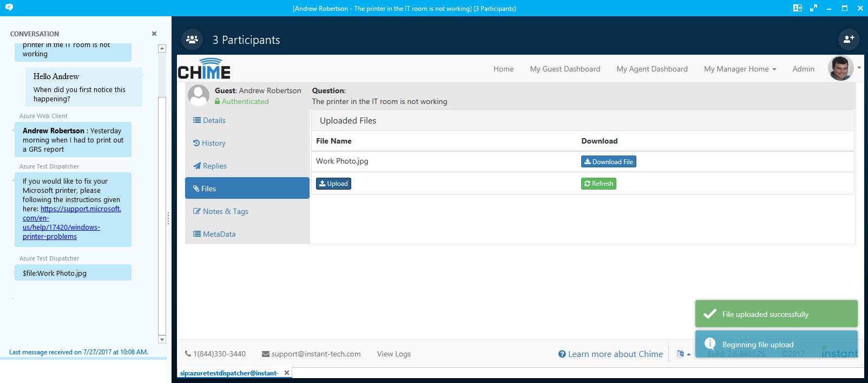868x383 pixels.
Task: Click the Guest: Andrew Robertson name
Action: [258, 90]
